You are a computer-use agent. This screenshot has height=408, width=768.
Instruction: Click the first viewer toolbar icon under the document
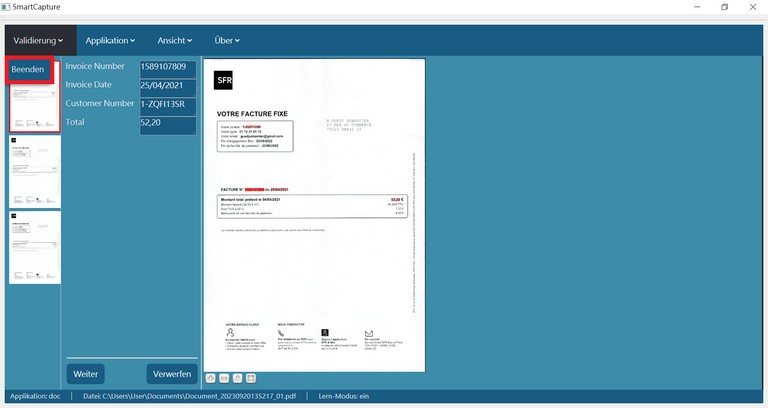[211, 378]
